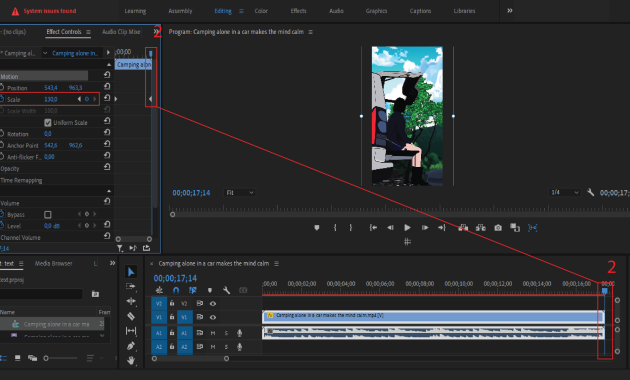Select the Pen tool
This screenshot has height=380, width=630.
[x=131, y=345]
